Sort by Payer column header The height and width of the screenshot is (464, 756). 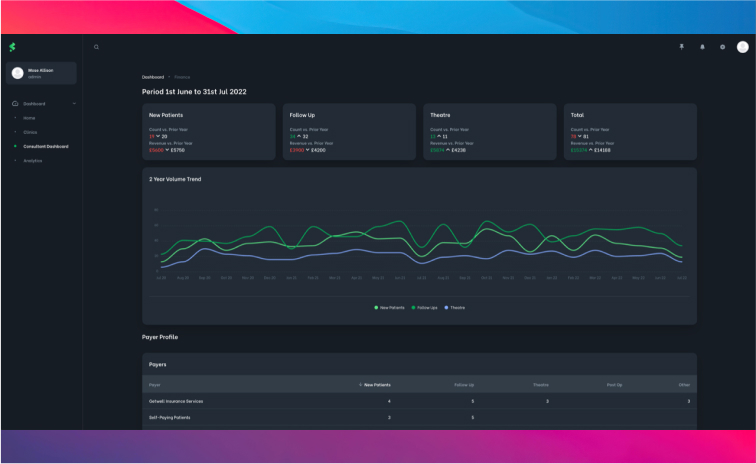click(x=154, y=385)
